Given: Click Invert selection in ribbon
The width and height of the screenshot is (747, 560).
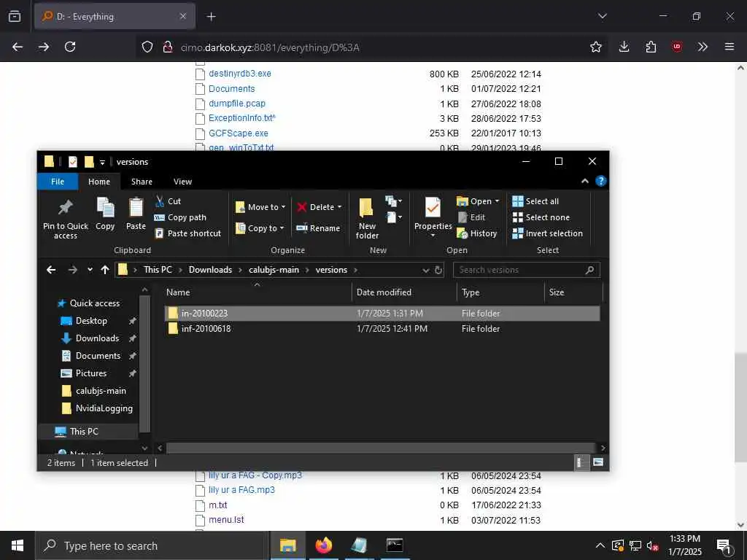Looking at the screenshot, I should [547, 233].
